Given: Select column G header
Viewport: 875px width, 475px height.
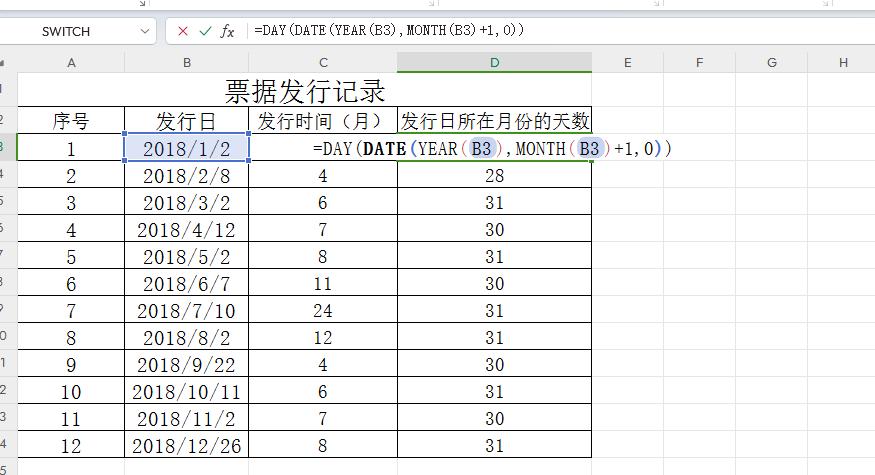Looking at the screenshot, I should (x=772, y=63).
